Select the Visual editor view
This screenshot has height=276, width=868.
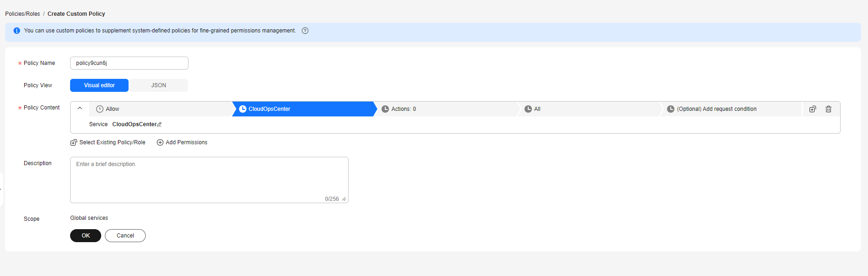tap(99, 85)
